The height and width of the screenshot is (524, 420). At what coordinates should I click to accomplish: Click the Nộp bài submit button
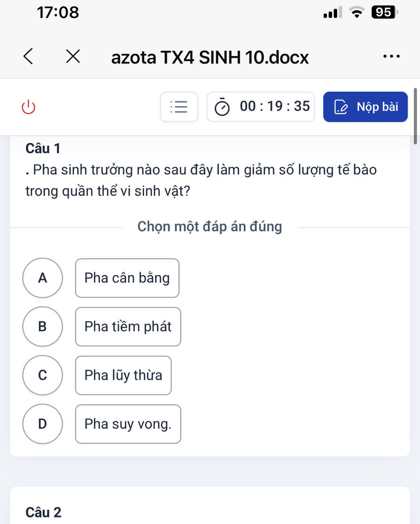coord(365,107)
